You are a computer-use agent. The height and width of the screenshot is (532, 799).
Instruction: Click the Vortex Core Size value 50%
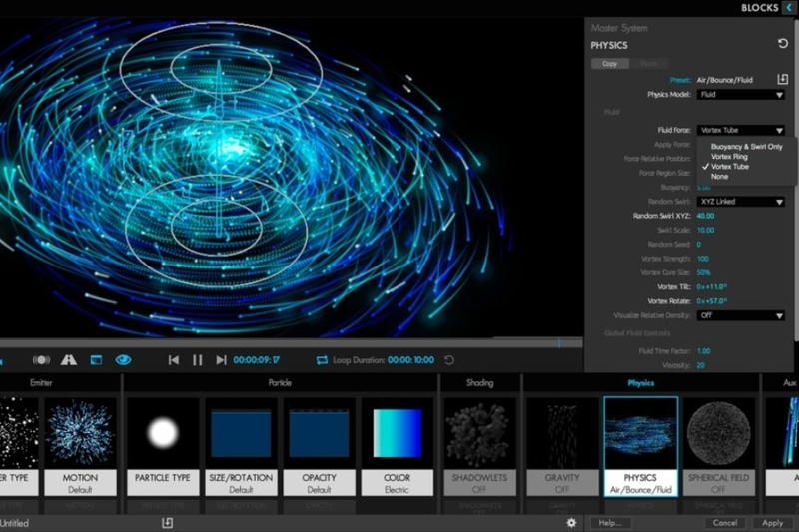[x=704, y=272]
